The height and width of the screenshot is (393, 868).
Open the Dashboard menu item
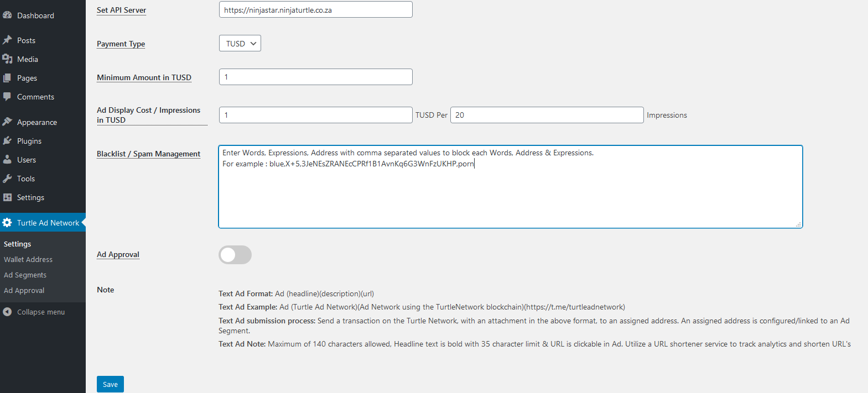pyautogui.click(x=43, y=15)
